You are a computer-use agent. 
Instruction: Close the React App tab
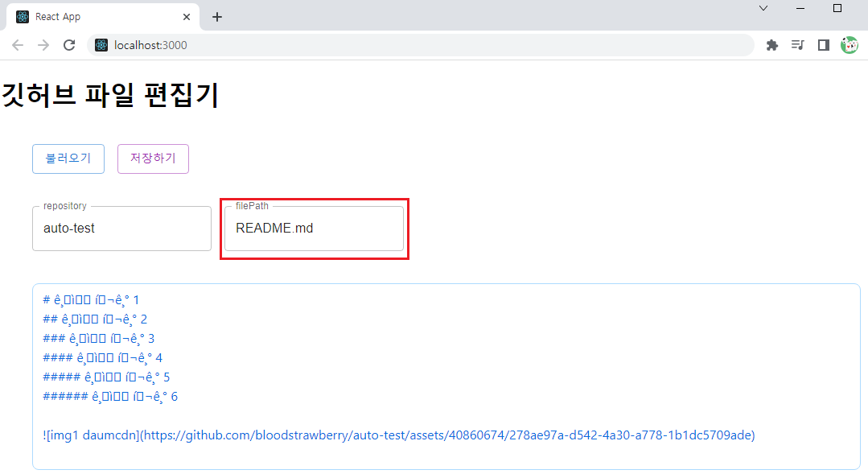[x=187, y=17]
